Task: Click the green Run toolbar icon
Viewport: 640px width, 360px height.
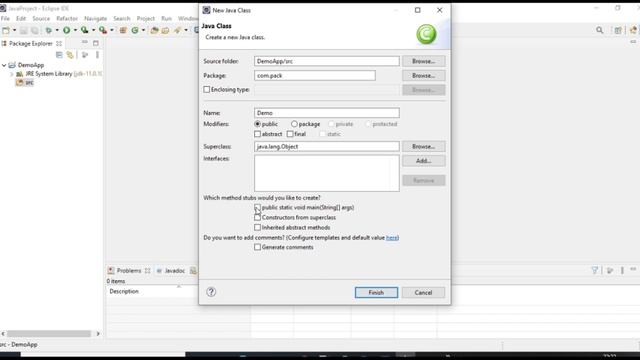Action: point(67,30)
